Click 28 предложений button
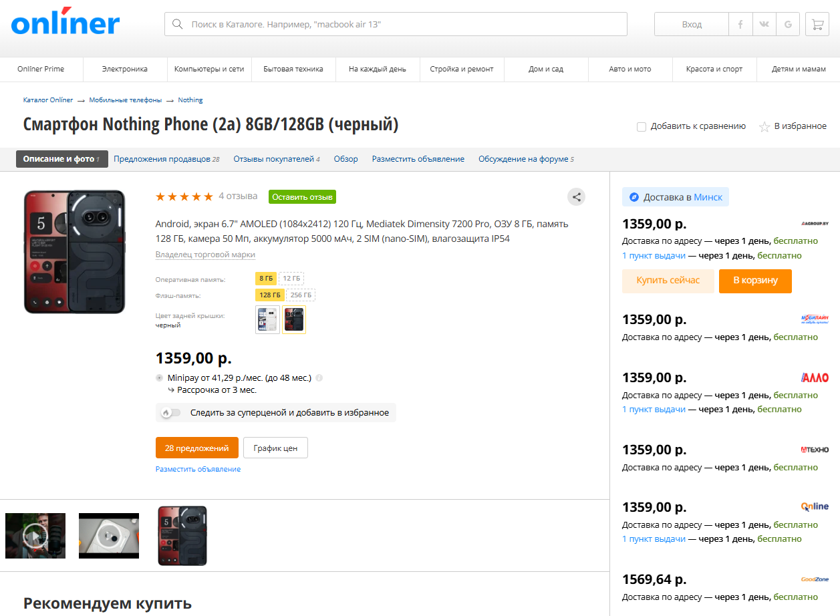 196,448
